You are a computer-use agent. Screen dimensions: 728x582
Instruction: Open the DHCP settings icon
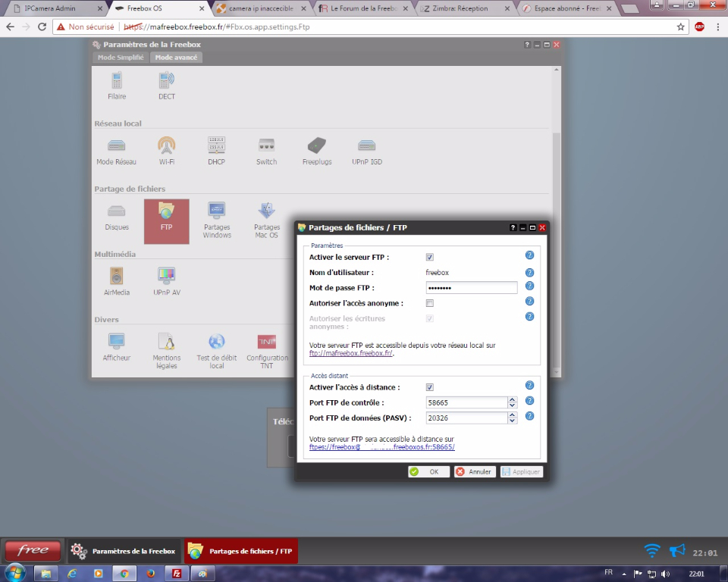(216, 152)
